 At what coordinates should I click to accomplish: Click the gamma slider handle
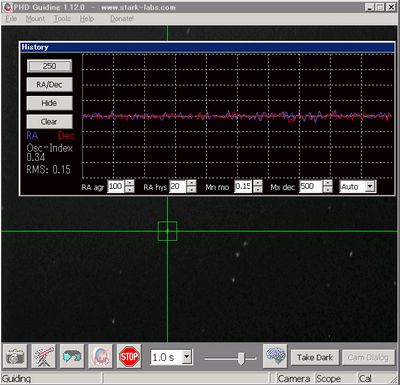click(x=241, y=358)
